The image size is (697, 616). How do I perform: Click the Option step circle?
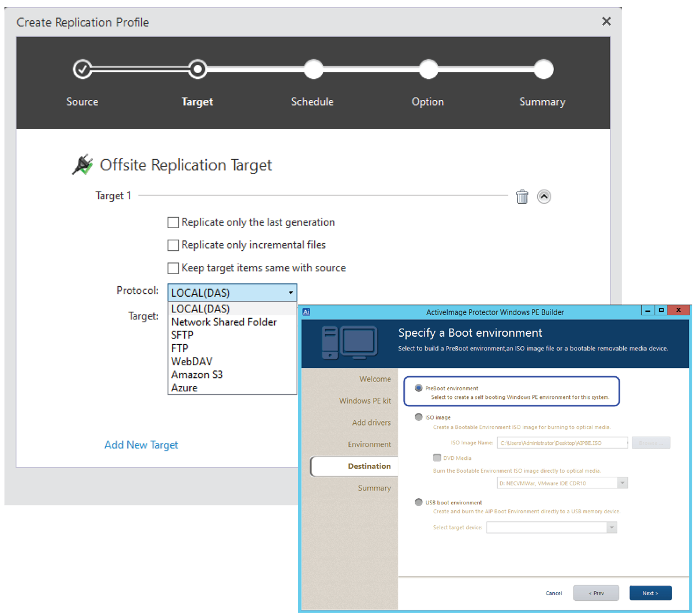pos(428,70)
